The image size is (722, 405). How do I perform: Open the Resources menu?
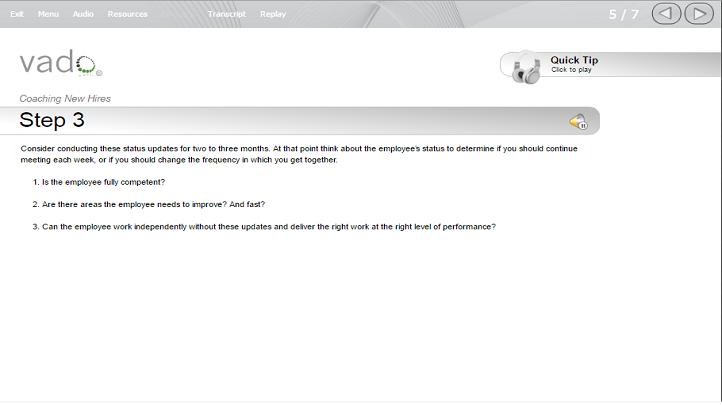pos(128,14)
